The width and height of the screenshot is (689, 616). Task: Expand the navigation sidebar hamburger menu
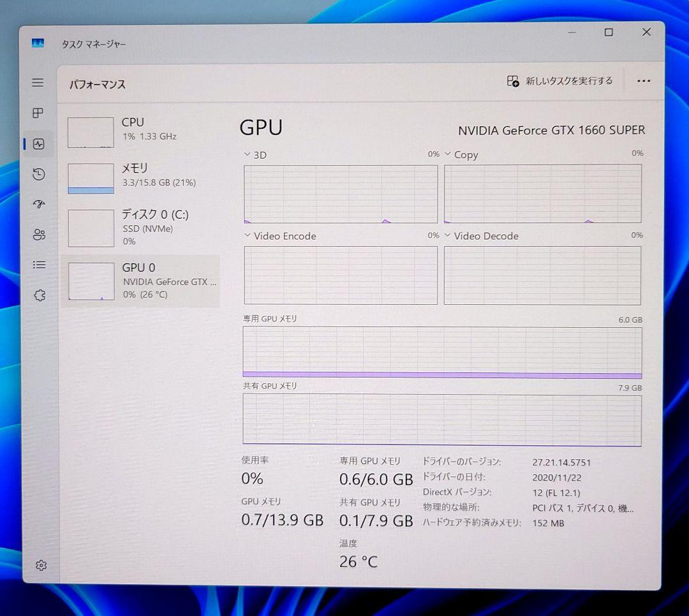[x=38, y=83]
